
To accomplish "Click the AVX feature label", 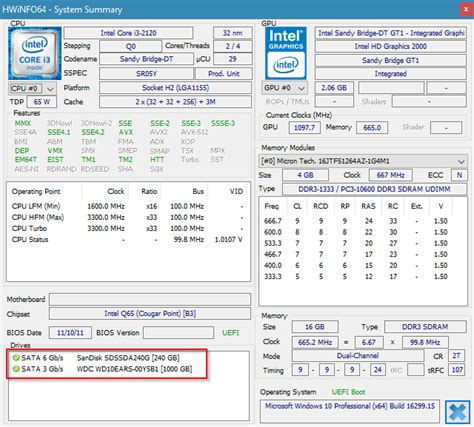I will coord(126,132).
